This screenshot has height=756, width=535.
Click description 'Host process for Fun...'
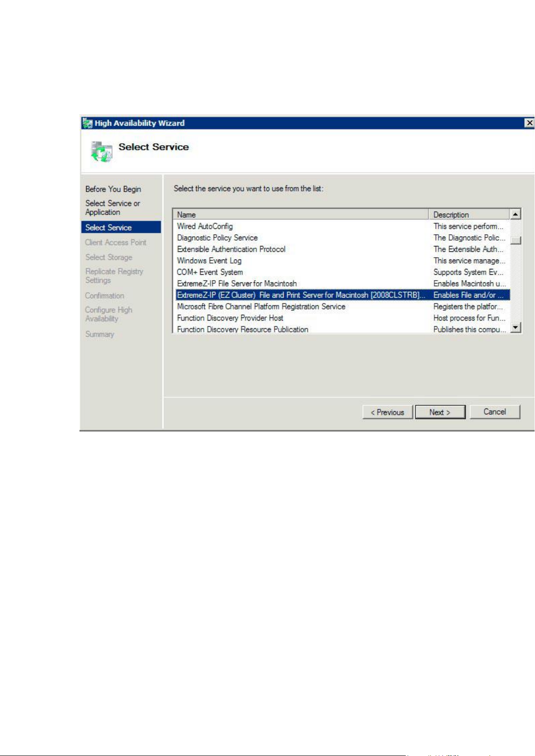(469, 318)
